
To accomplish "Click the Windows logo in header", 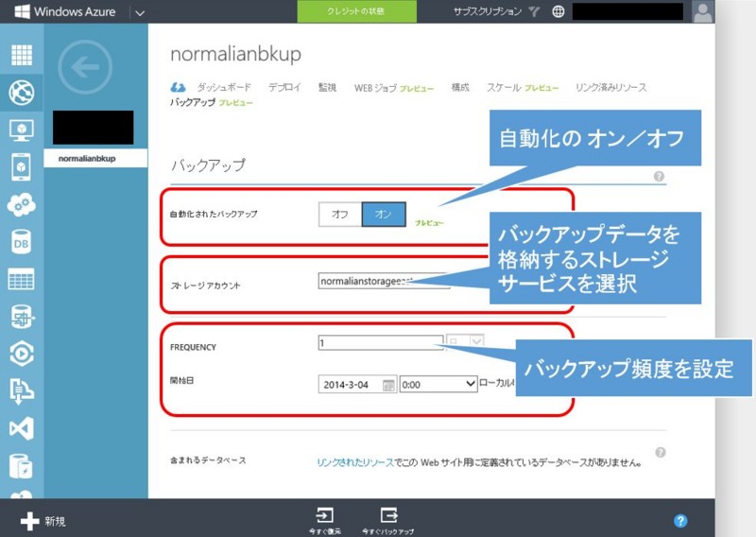I will (22, 11).
